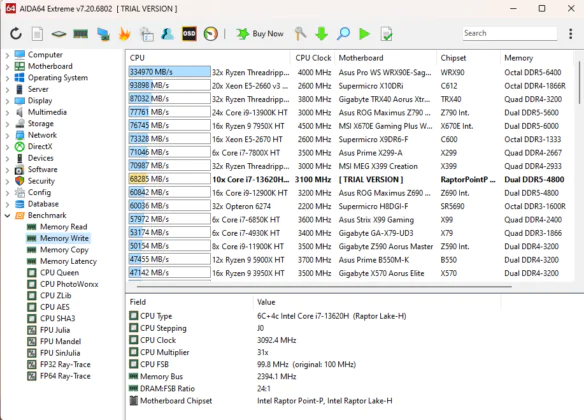Collapse the Benchmark tree node
Image resolution: width=584 pixels, height=420 pixels.
point(7,216)
